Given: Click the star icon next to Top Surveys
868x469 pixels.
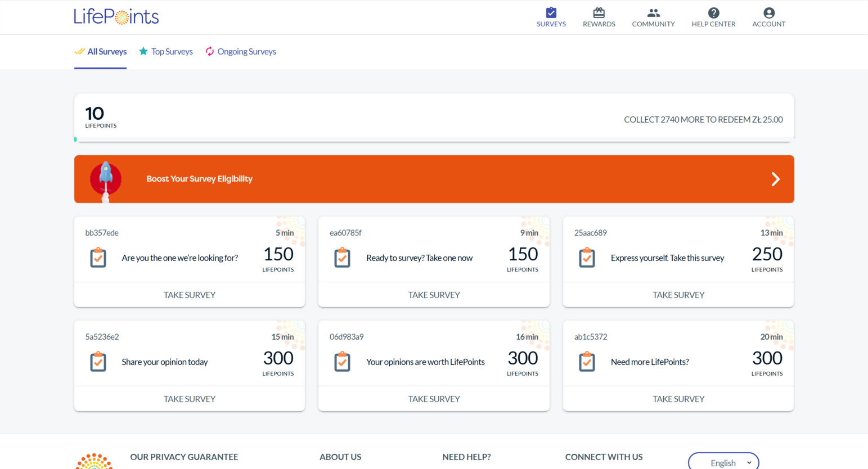Looking at the screenshot, I should (144, 51).
